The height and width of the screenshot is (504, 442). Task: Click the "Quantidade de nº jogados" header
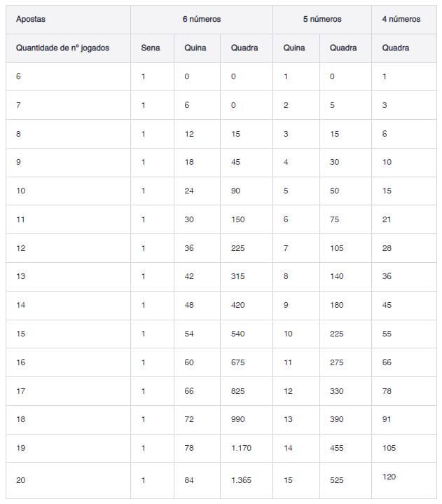[62, 48]
